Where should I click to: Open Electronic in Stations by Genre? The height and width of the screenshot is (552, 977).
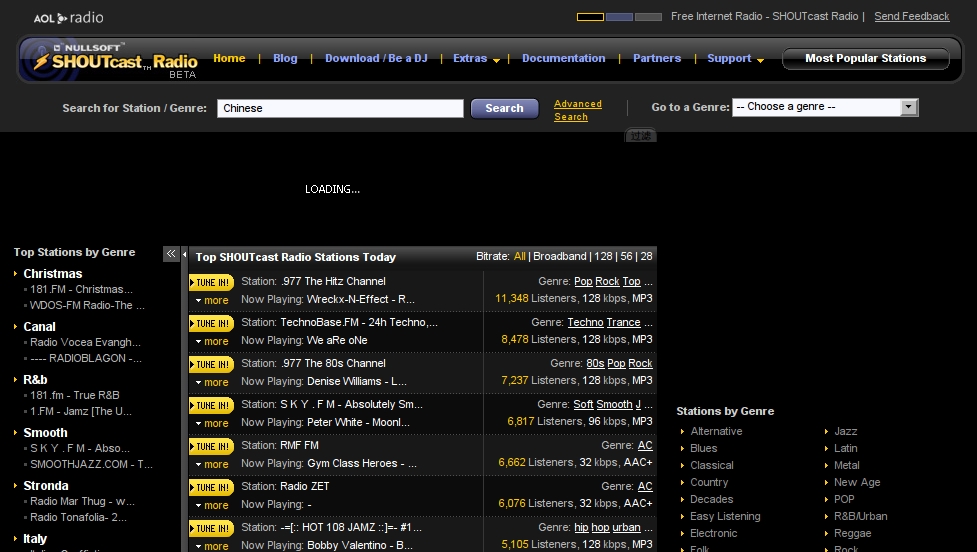point(713,533)
